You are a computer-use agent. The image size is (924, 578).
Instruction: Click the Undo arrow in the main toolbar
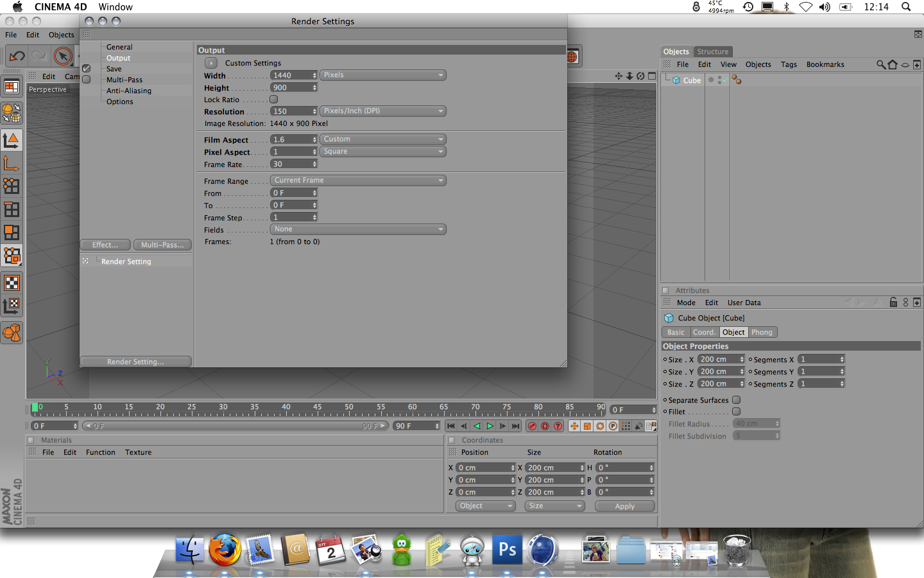point(17,57)
